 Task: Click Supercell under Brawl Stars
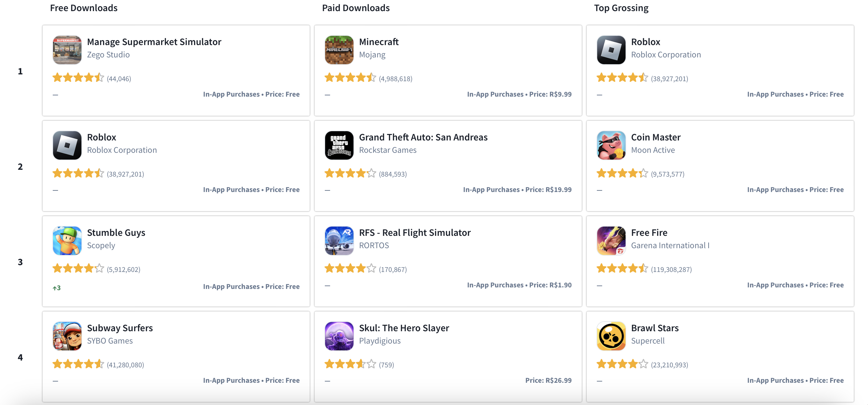[x=648, y=340]
